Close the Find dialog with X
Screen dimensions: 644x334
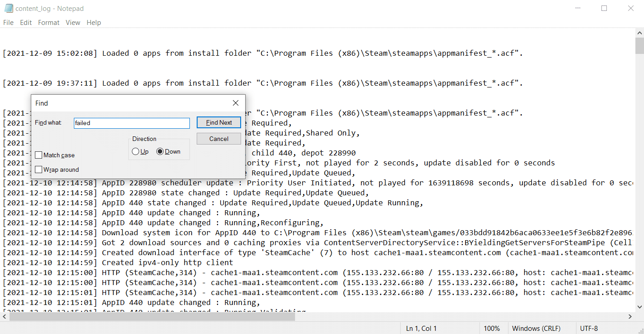[236, 103]
